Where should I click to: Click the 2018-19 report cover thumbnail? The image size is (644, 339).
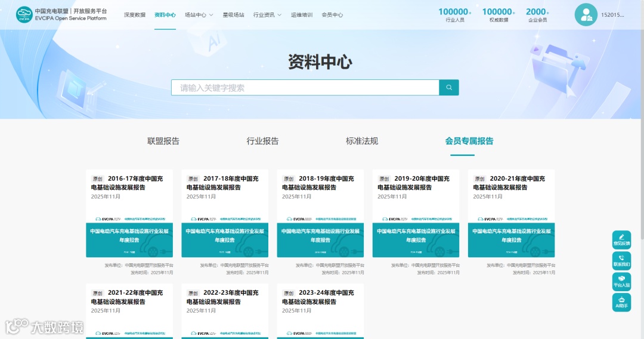click(x=320, y=237)
